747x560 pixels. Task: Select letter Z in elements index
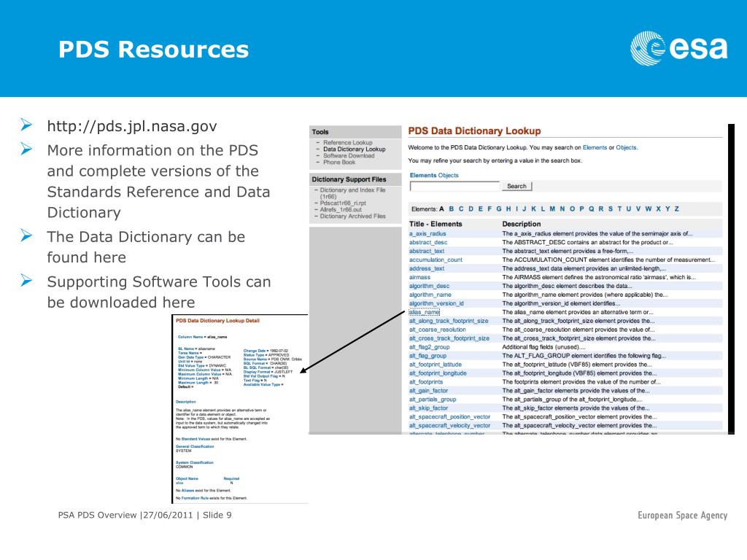[x=676, y=209]
